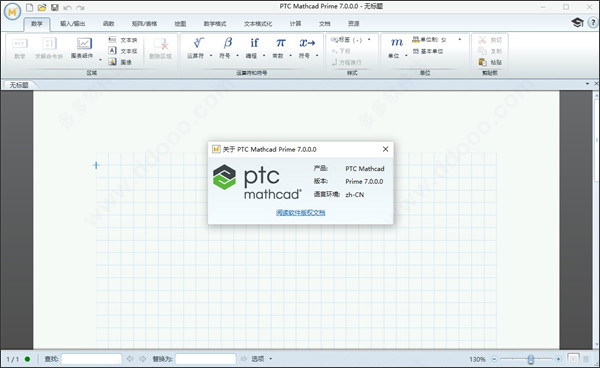
Task: Open the software license document link in About dialog
Action: pos(300,213)
